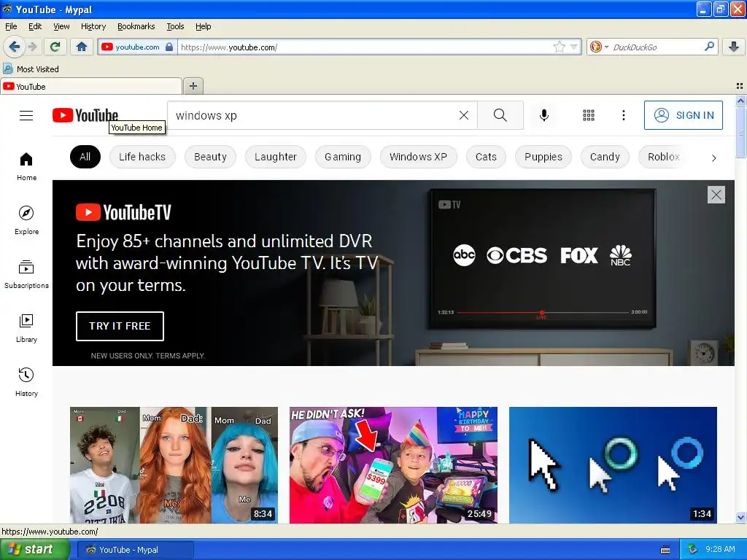This screenshot has height=560, width=747.
Task: Bookmark this page with the star icon
Action: [x=560, y=47]
